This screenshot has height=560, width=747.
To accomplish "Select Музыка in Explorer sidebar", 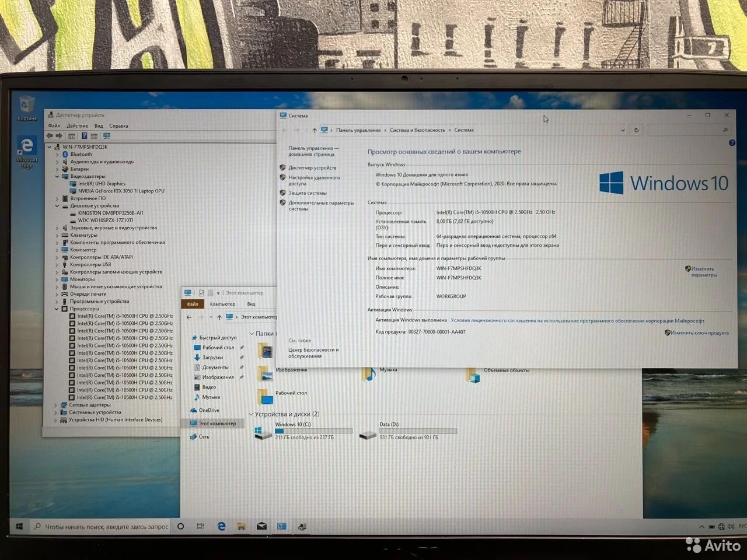I will tap(211, 397).
